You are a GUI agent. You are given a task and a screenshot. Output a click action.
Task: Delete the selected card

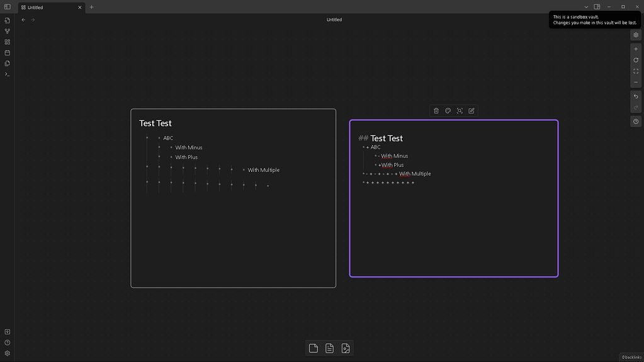pos(436,111)
